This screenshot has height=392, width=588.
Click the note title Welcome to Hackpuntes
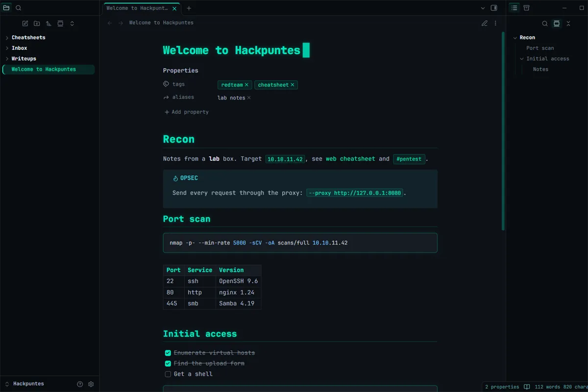231,50
